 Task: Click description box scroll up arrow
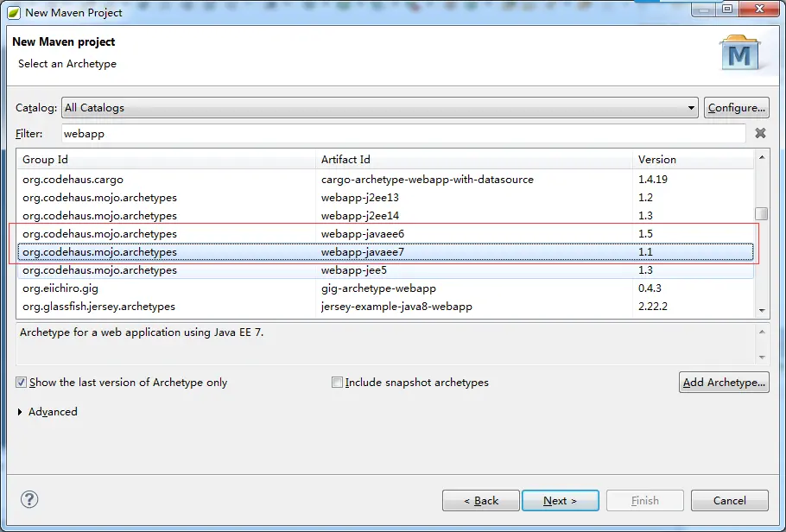tap(762, 332)
